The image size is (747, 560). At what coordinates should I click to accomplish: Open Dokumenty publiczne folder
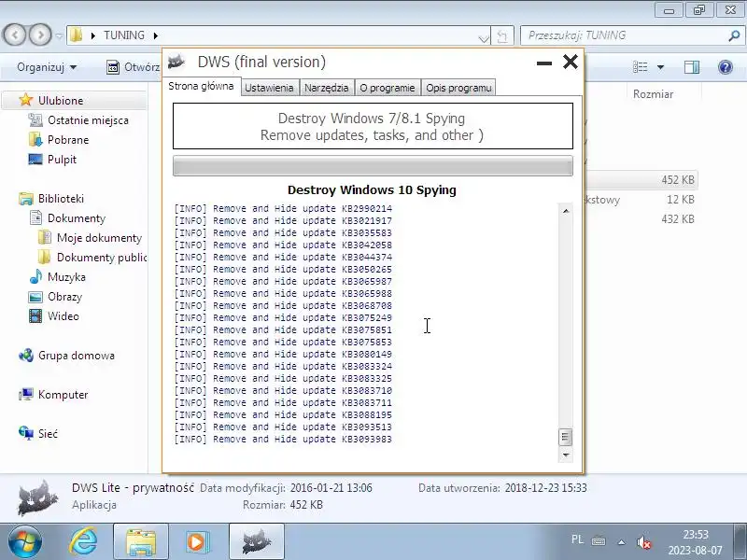[102, 258]
